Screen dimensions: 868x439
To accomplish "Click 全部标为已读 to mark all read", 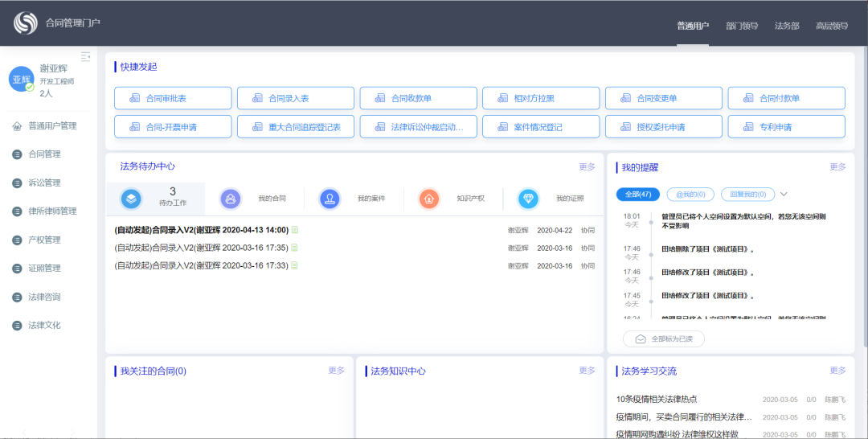I will pyautogui.click(x=664, y=338).
